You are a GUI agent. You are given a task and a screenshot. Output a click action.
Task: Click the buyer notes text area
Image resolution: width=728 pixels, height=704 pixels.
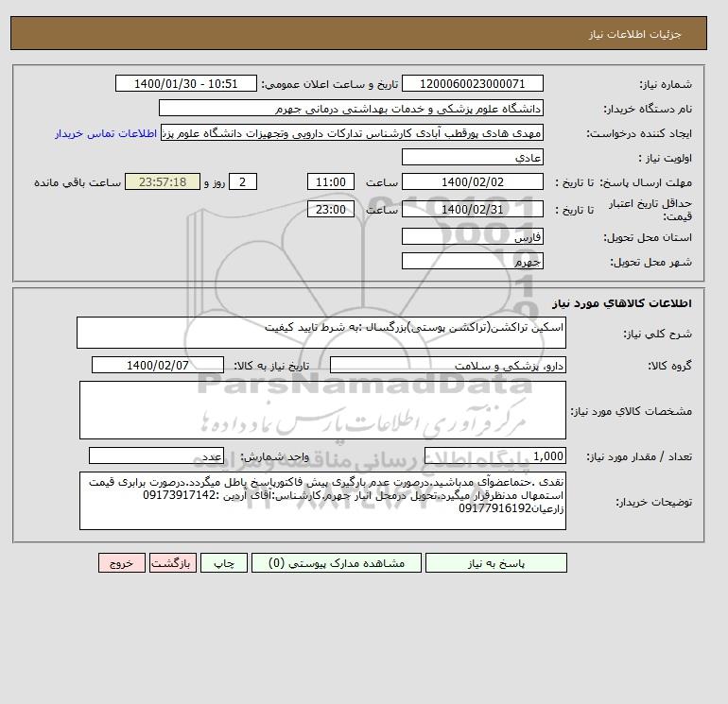click(x=322, y=501)
